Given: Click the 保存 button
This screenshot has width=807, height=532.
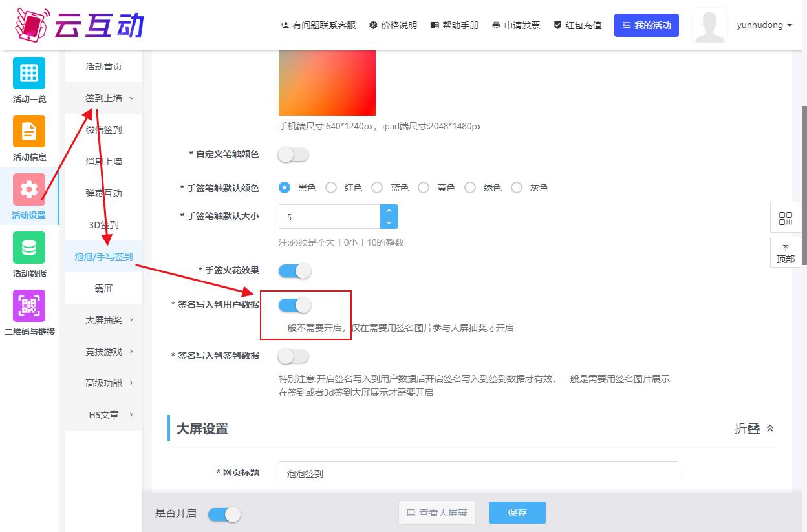Looking at the screenshot, I should pos(517,513).
